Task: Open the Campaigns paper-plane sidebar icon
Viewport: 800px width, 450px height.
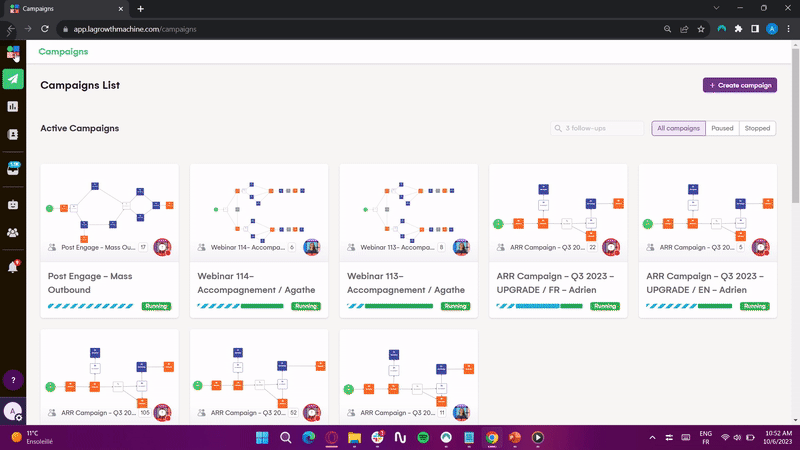Action: tap(13, 79)
